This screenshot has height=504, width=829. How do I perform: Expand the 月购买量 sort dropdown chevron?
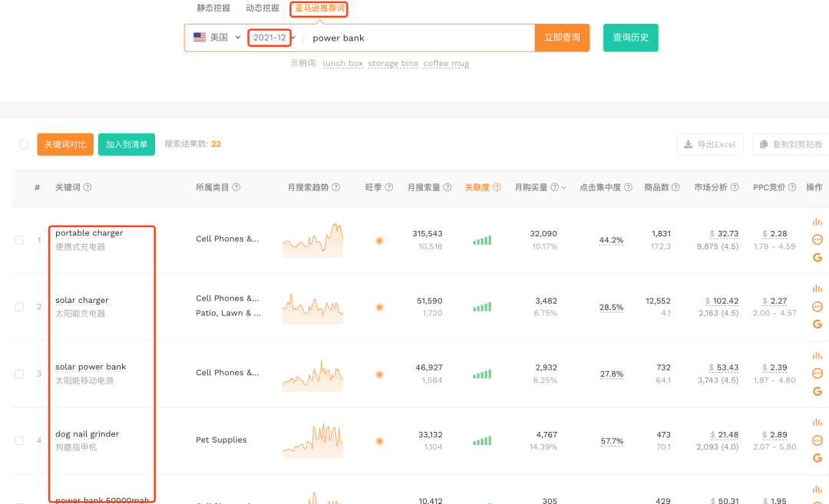coord(563,186)
